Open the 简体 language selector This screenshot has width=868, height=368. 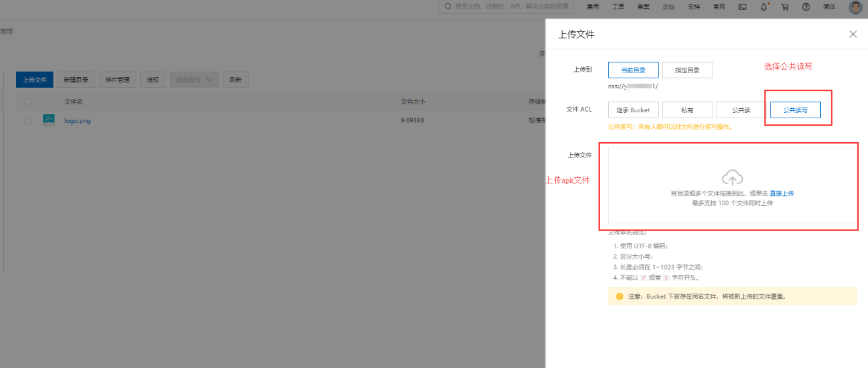(x=829, y=7)
